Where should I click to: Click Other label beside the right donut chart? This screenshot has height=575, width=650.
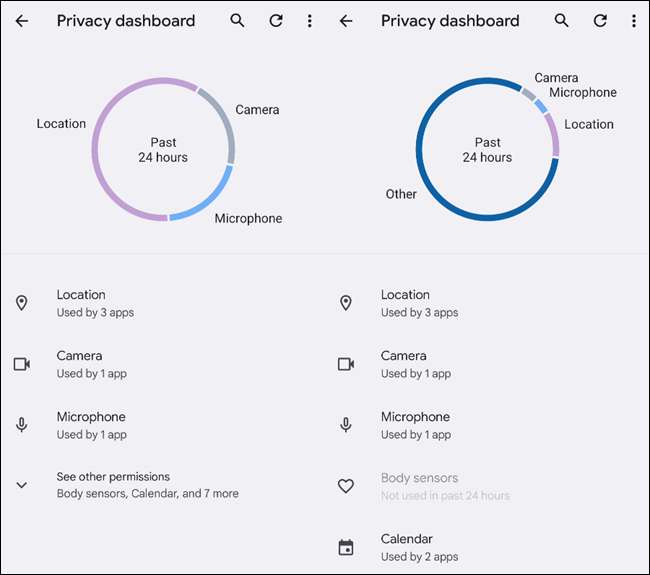click(401, 194)
